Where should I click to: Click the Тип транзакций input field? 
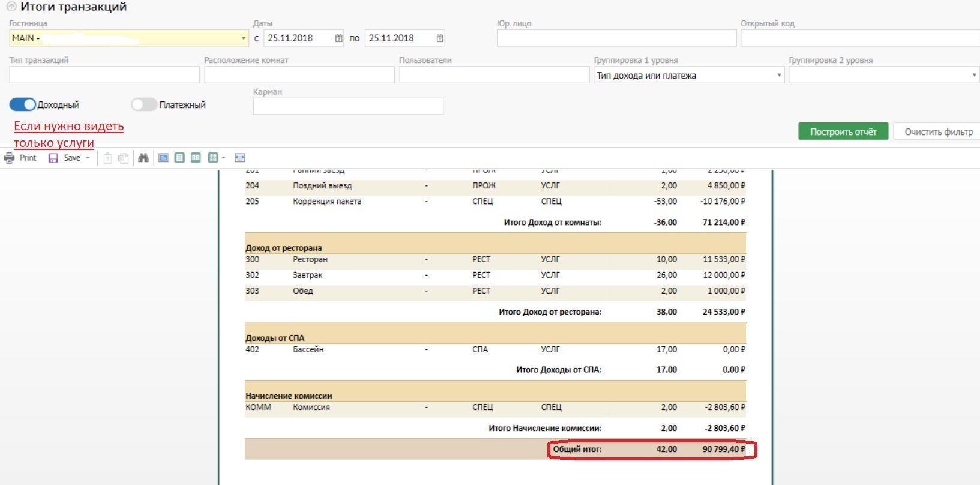pyautogui.click(x=104, y=75)
